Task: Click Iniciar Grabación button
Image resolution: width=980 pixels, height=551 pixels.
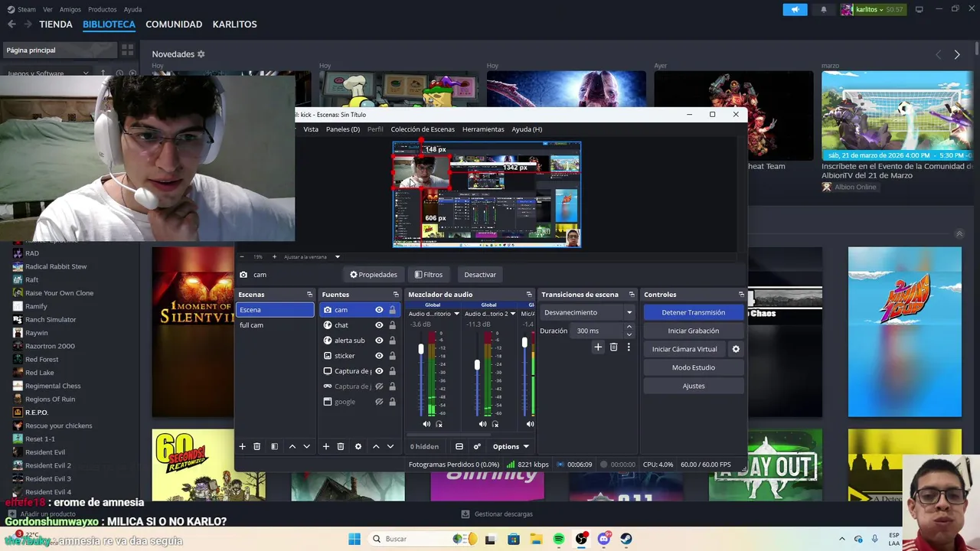Action: click(x=694, y=331)
